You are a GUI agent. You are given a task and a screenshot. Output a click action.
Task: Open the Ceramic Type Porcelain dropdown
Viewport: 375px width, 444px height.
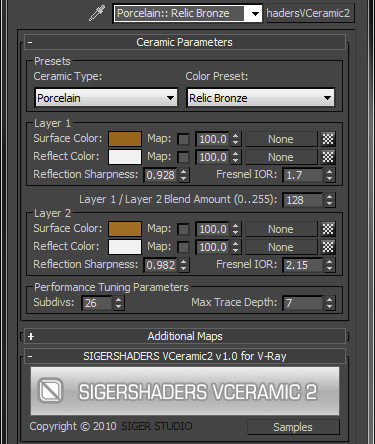click(x=106, y=98)
